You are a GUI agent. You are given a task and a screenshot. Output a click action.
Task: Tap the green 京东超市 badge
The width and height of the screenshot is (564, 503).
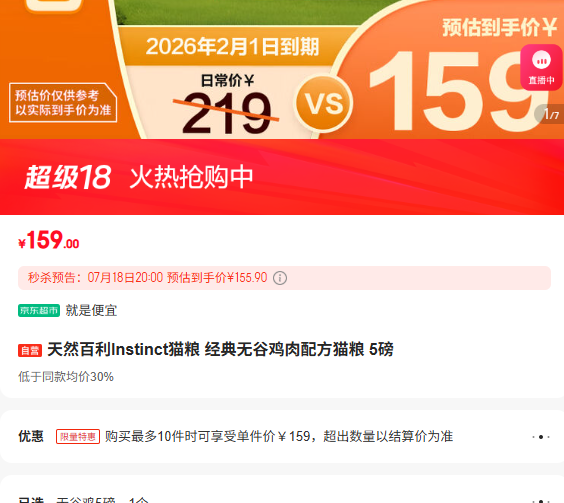(x=39, y=311)
